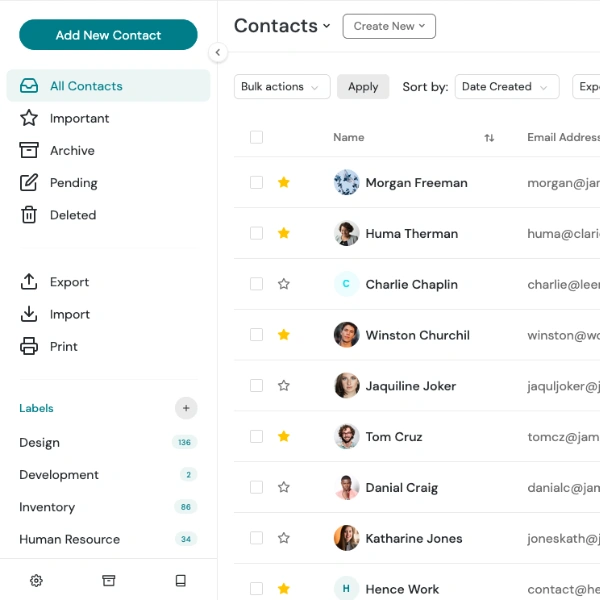600x600 pixels.
Task: Click the book icon in sidebar footer
Action: (181, 580)
